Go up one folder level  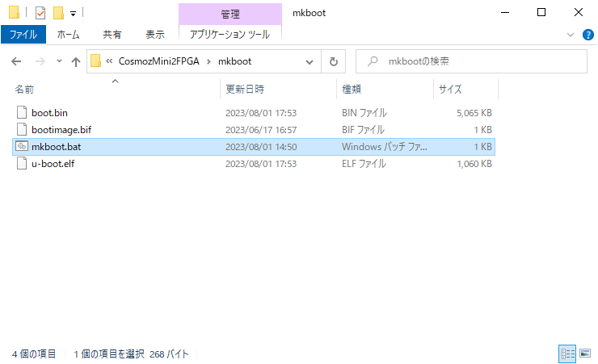tap(76, 61)
